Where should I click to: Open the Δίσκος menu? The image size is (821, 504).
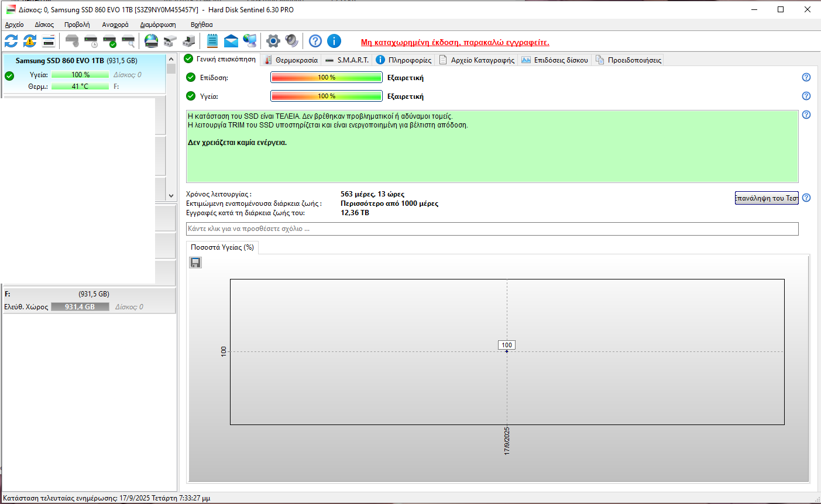pos(44,25)
